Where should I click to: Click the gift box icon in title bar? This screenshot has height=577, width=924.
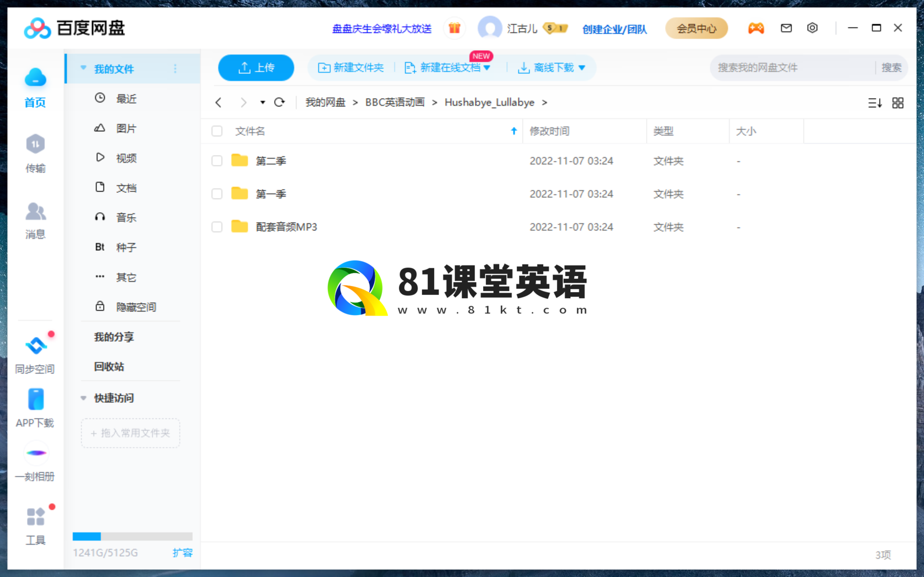[x=454, y=28]
